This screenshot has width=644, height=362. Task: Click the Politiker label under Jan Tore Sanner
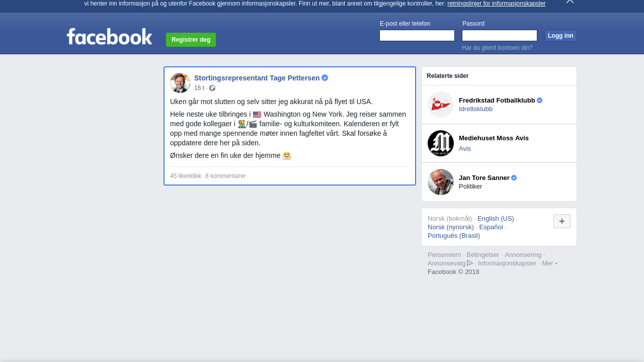tap(470, 187)
